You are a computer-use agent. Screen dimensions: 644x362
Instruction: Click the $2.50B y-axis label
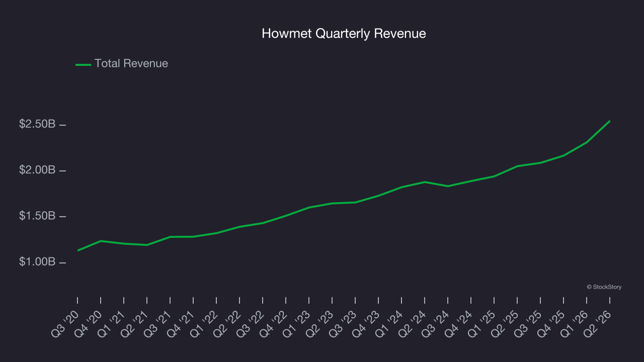click(37, 124)
